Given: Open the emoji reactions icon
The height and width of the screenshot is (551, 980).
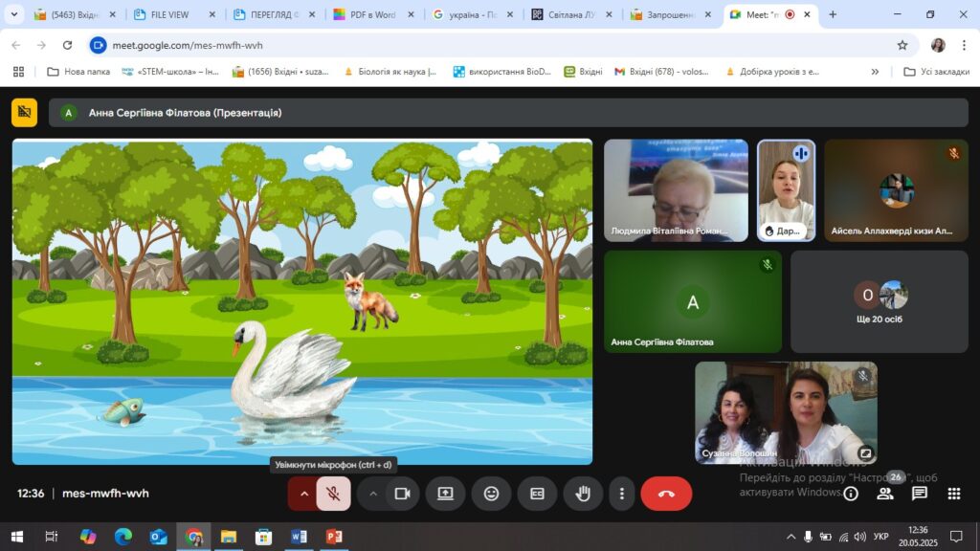Looking at the screenshot, I should 491,494.
